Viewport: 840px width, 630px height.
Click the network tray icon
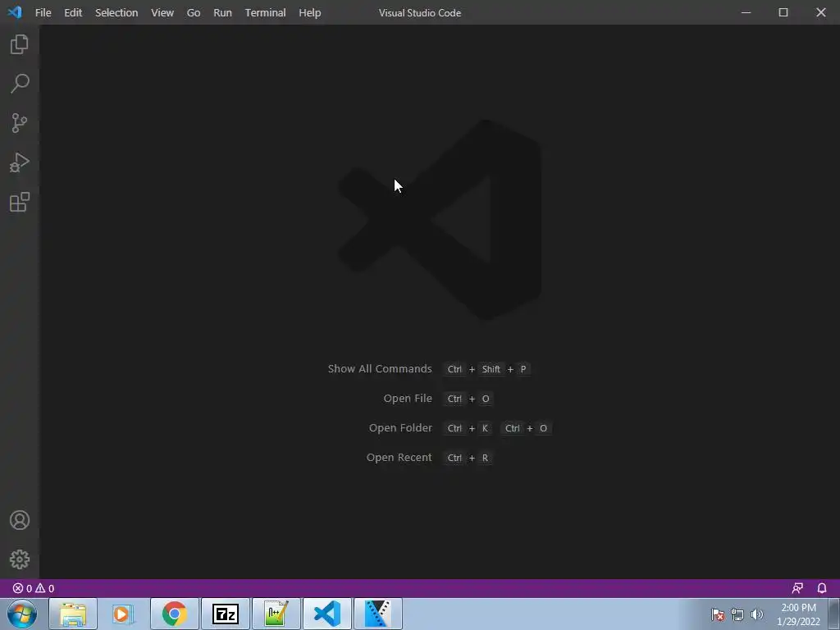click(x=737, y=614)
